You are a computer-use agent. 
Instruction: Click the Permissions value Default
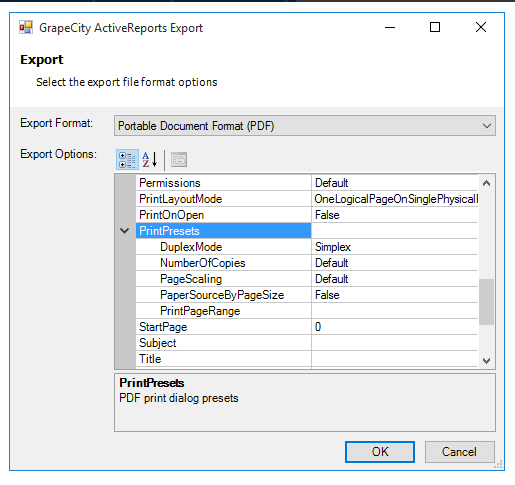(x=395, y=183)
